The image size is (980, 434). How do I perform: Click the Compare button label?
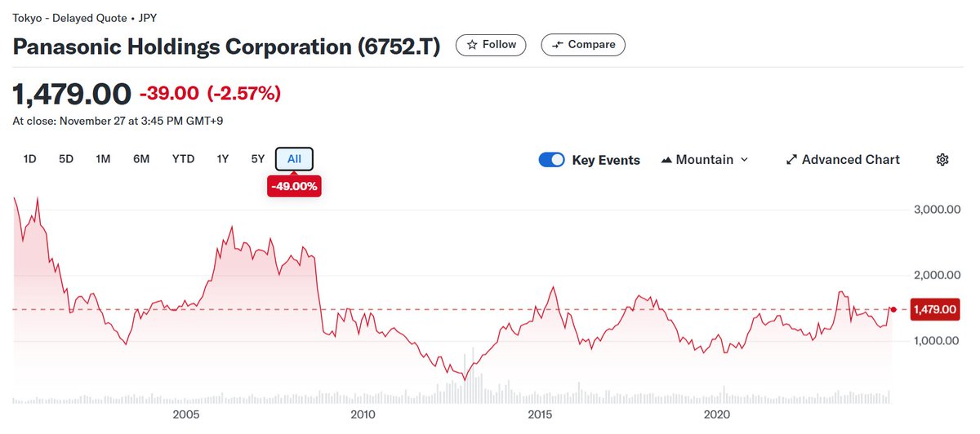[x=591, y=45]
